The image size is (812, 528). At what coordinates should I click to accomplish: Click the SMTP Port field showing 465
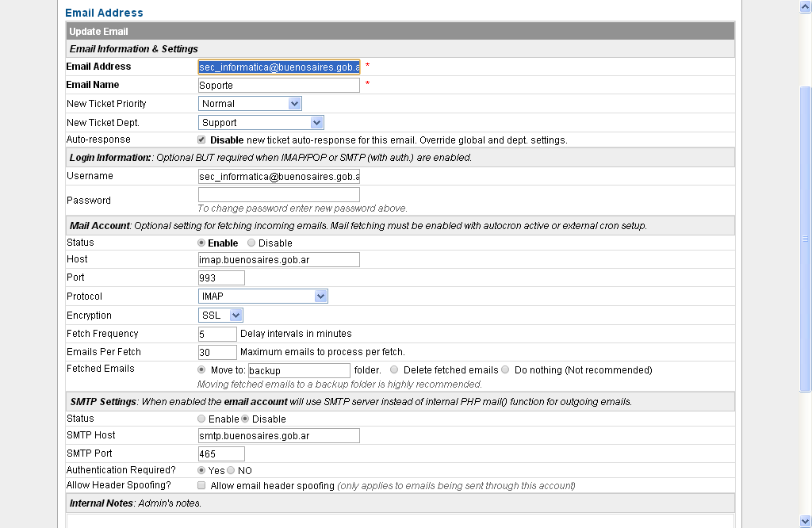pyautogui.click(x=222, y=454)
